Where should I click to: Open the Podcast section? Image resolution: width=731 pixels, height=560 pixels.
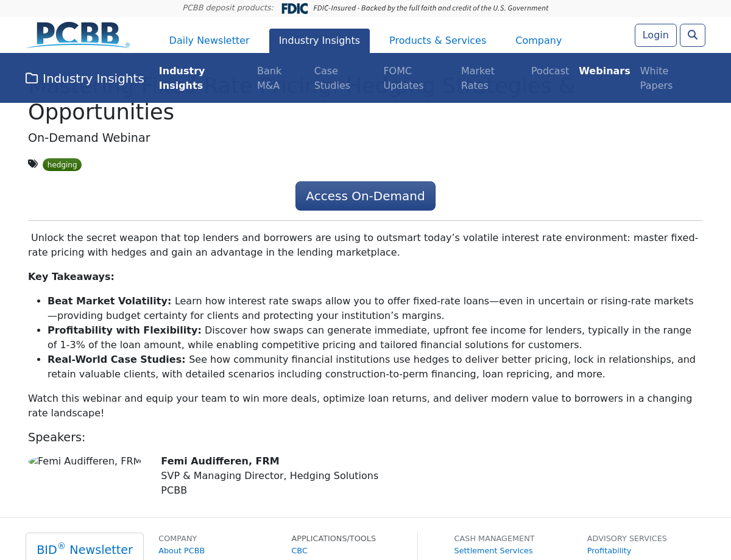[550, 71]
